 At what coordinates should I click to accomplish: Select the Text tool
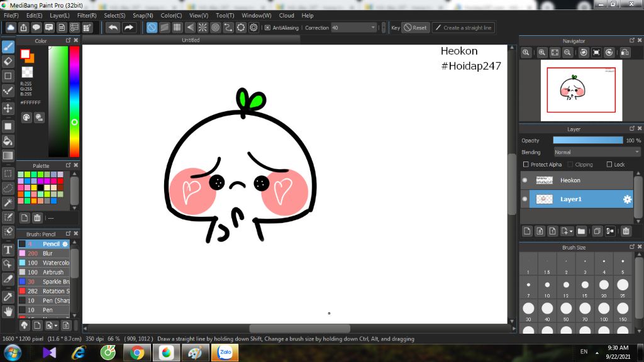pyautogui.click(x=8, y=250)
